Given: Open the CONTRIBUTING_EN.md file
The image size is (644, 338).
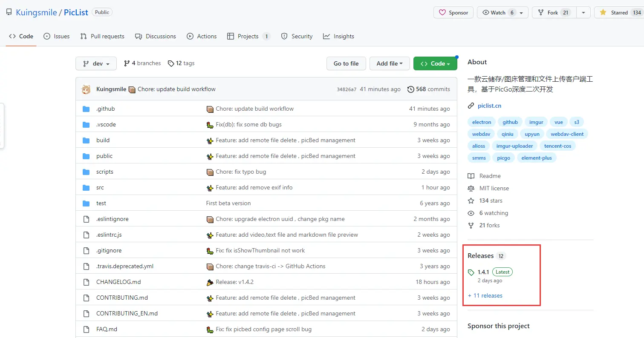Looking at the screenshot, I should coord(127,313).
